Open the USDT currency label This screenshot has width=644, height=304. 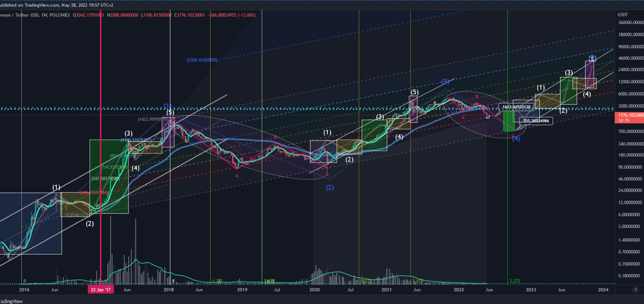click(x=623, y=15)
